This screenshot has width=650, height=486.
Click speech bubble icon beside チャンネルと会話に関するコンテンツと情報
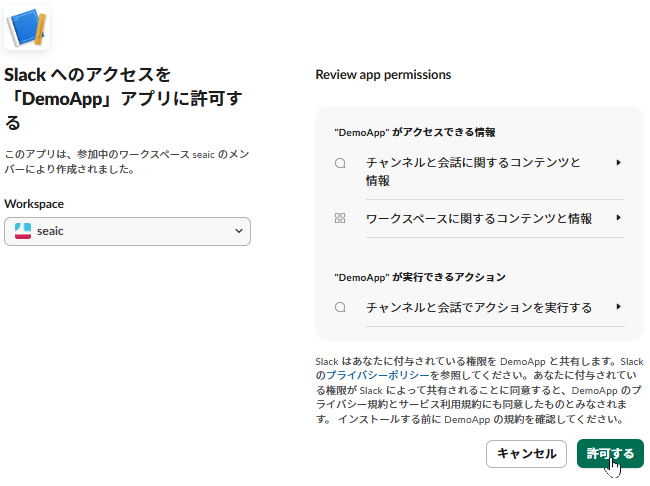pos(340,162)
